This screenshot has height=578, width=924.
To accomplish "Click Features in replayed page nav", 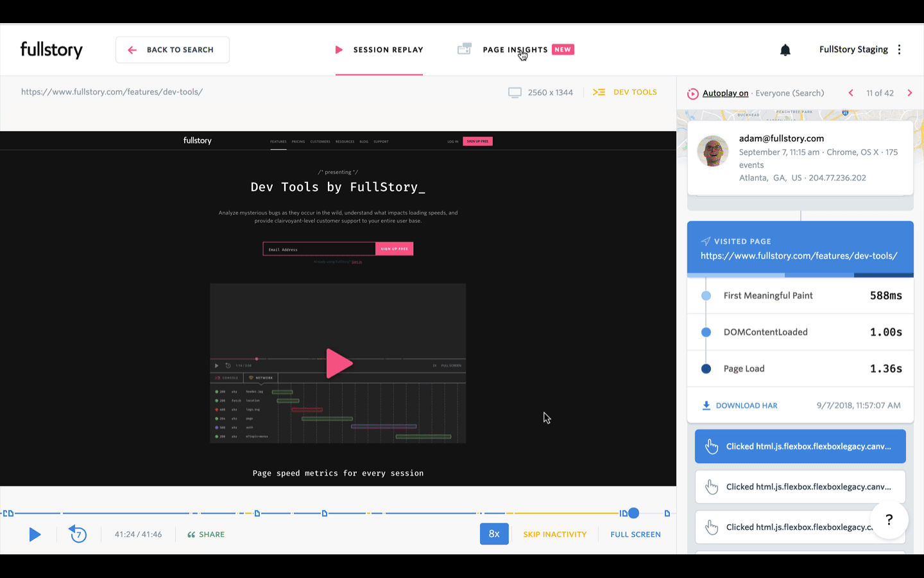I will pos(278,141).
